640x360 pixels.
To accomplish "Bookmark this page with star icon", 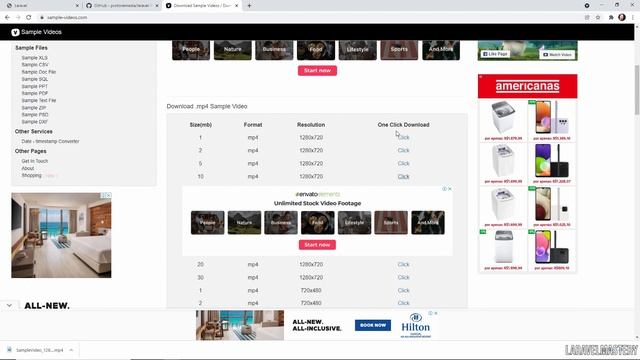I will click(x=598, y=18).
